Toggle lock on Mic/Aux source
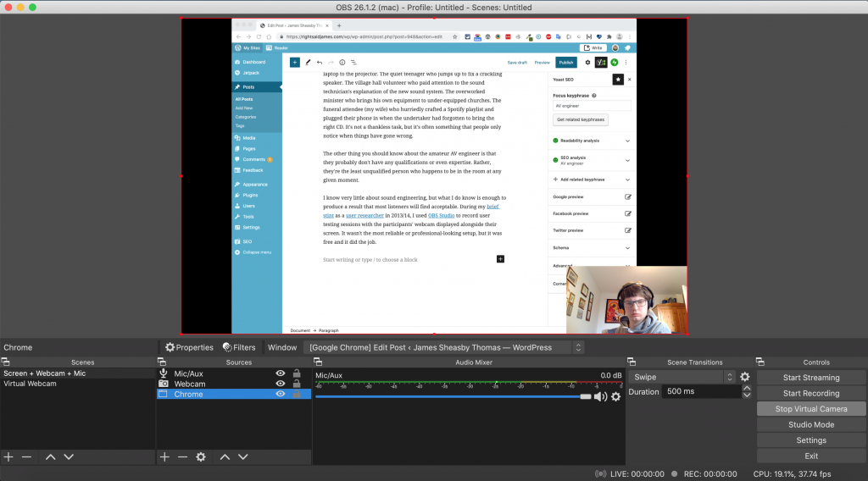This screenshot has width=868, height=481. 297,373
